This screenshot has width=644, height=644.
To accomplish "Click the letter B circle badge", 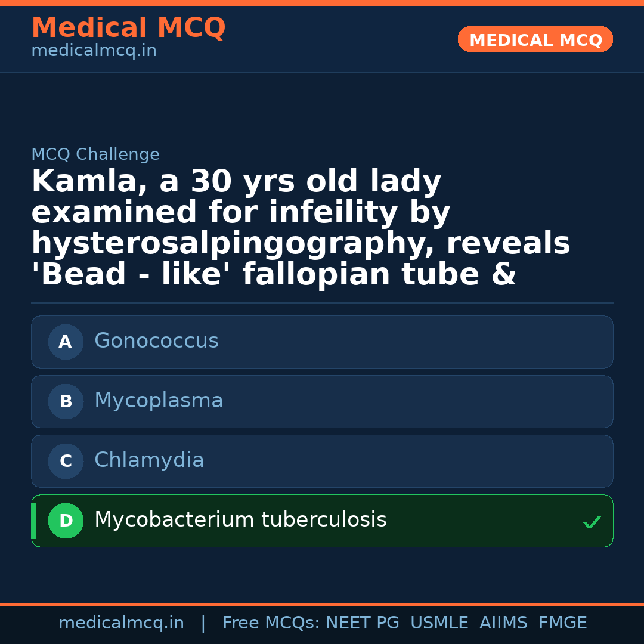I will coord(66,402).
